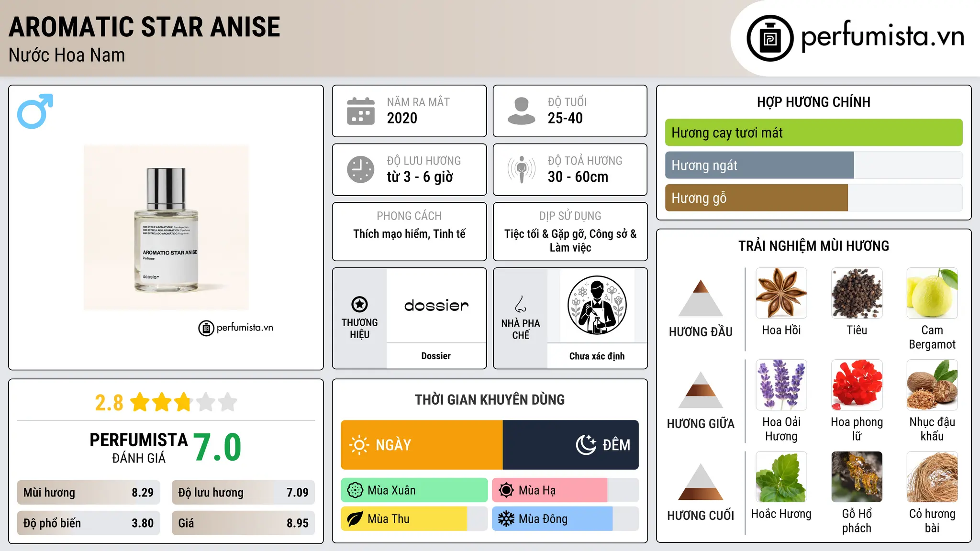Screen dimensions: 980x551
Task: Click the blue-grey Hương ngát accord bar
Action: 759,165
